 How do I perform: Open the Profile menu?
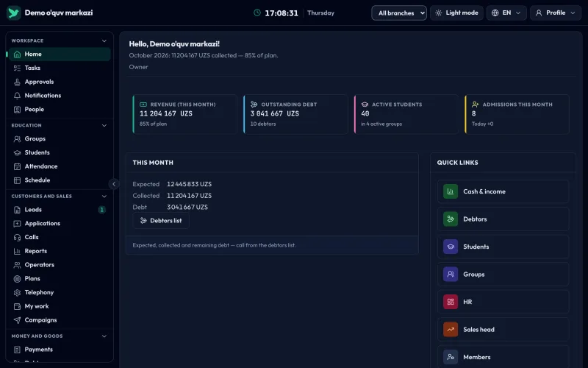point(556,13)
